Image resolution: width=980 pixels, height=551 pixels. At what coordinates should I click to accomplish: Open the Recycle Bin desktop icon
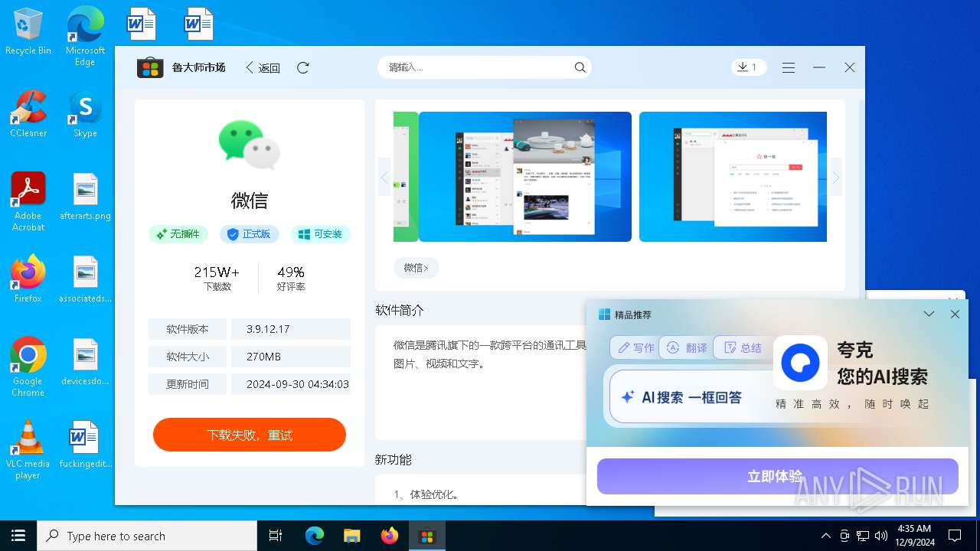[x=28, y=32]
